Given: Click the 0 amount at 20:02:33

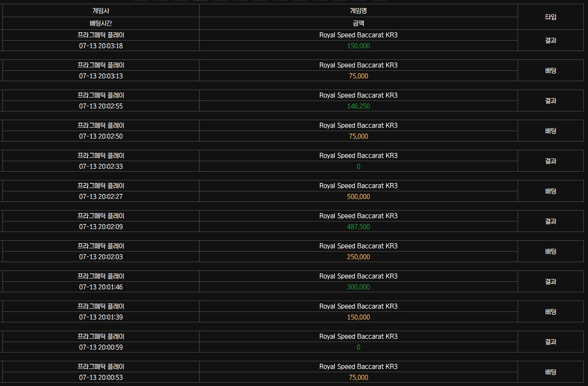Looking at the screenshot, I should pos(358,167).
